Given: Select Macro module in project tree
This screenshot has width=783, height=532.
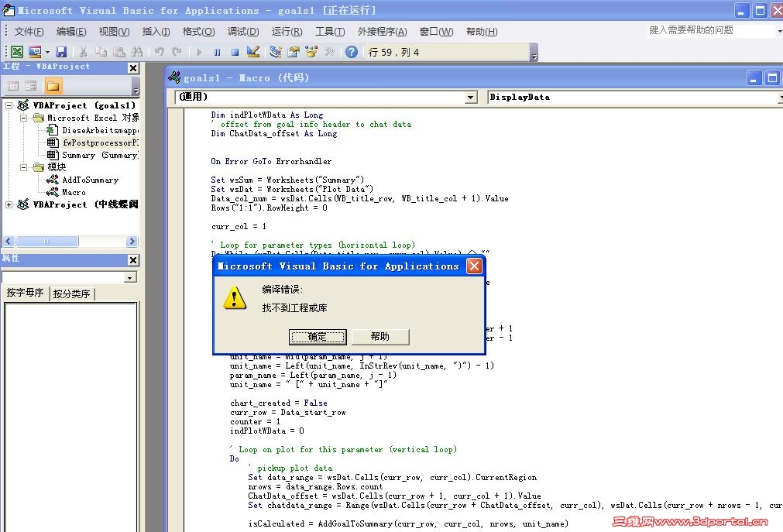Looking at the screenshot, I should point(74,192).
